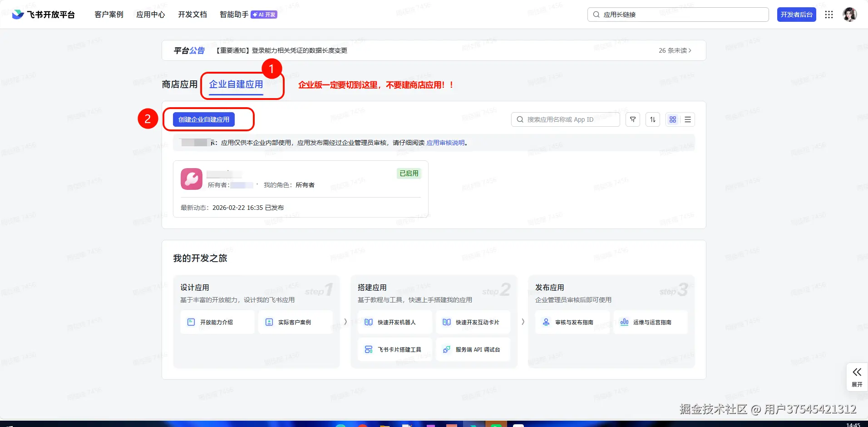Click the 已启用 status badge

409,174
